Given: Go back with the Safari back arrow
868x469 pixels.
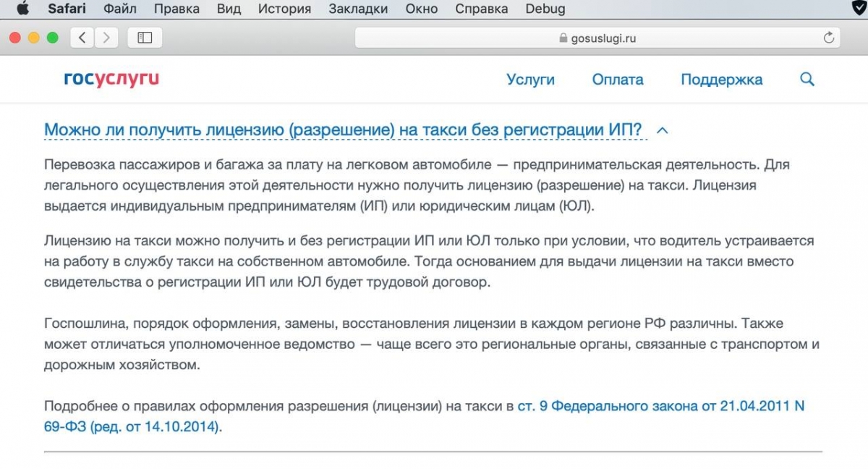Looking at the screenshot, I should tap(82, 38).
